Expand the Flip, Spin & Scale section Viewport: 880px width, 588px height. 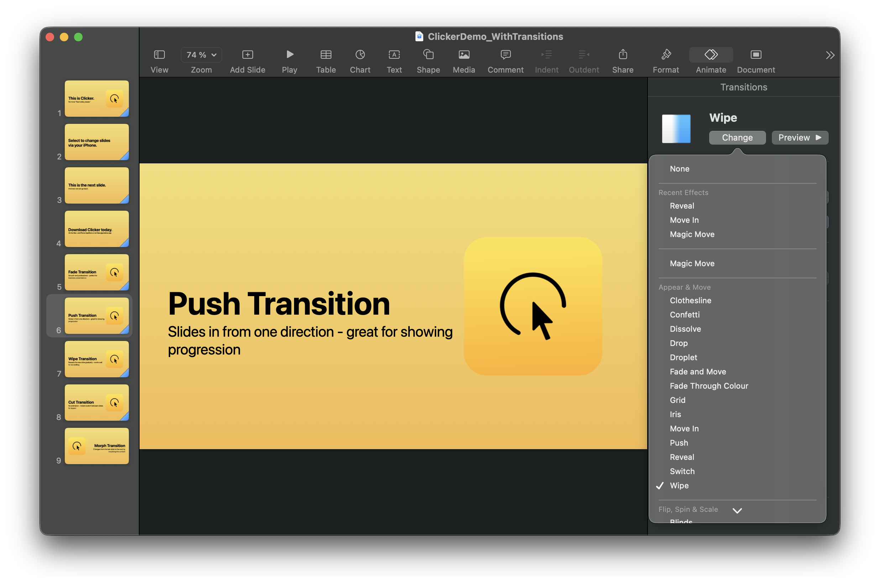tap(737, 510)
